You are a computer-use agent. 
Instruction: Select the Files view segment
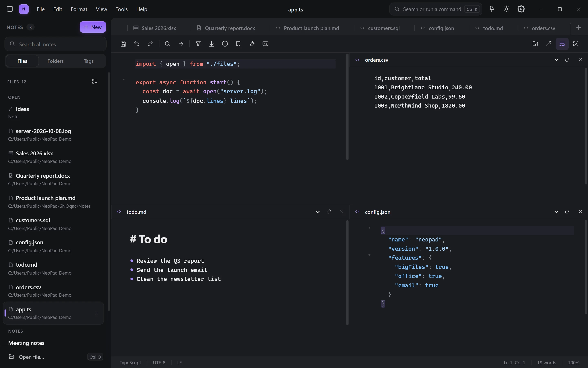point(22,61)
